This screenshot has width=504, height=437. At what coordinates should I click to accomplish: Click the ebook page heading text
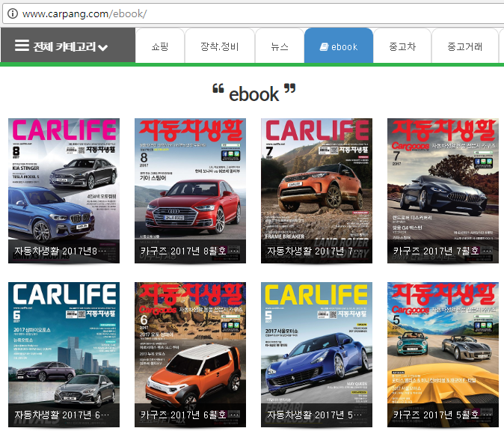254,94
